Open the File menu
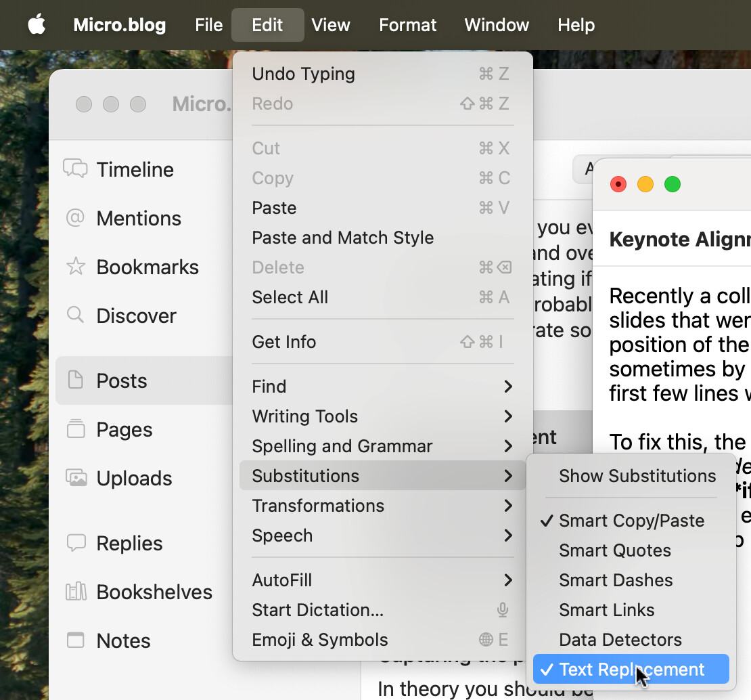 pyautogui.click(x=209, y=25)
